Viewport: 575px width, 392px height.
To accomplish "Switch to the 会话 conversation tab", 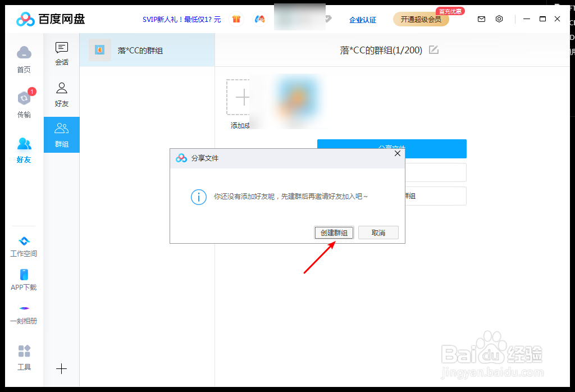I will tap(61, 53).
